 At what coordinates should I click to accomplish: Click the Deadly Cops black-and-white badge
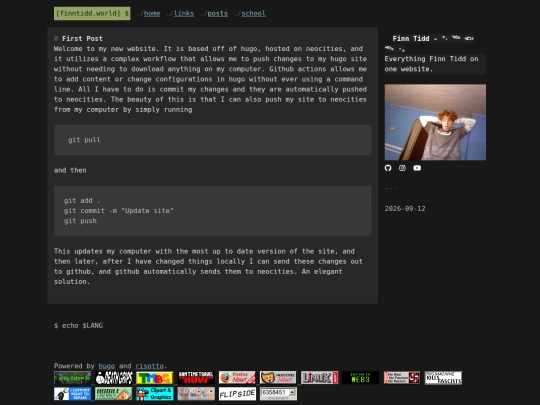click(x=114, y=378)
